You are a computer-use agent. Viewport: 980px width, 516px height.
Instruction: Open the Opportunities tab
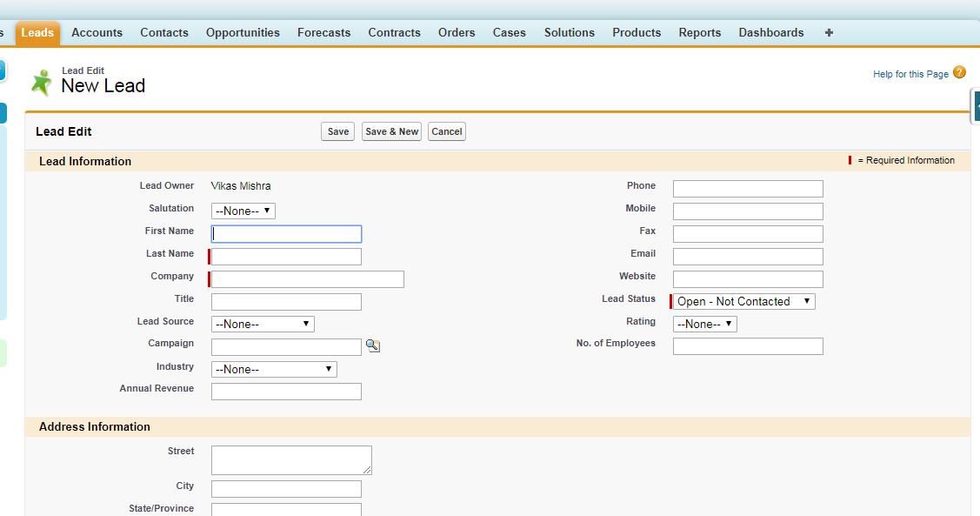click(243, 33)
